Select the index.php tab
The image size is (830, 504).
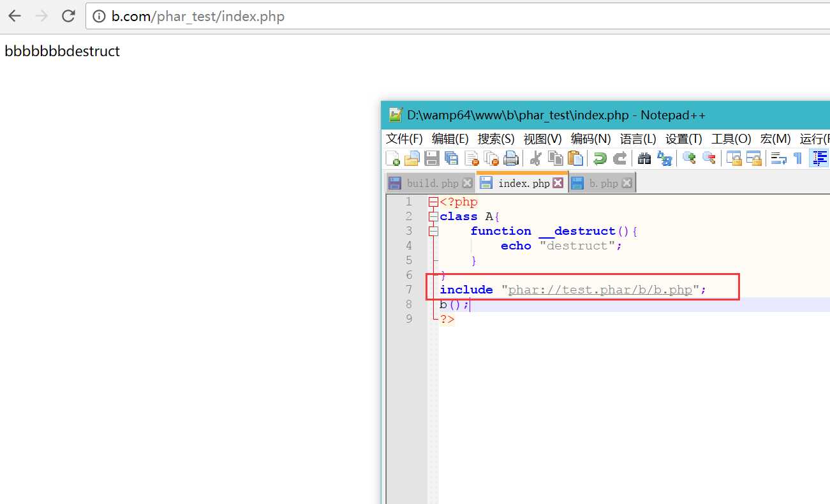[522, 182]
